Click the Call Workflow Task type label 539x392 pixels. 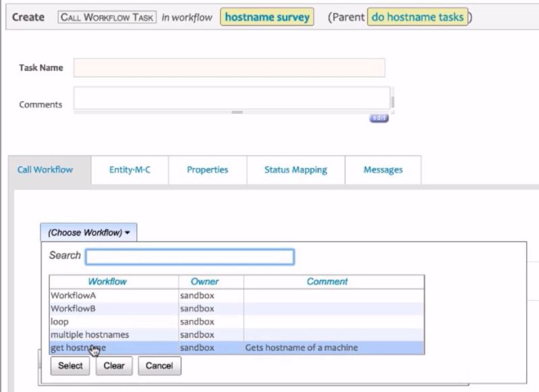[107, 17]
